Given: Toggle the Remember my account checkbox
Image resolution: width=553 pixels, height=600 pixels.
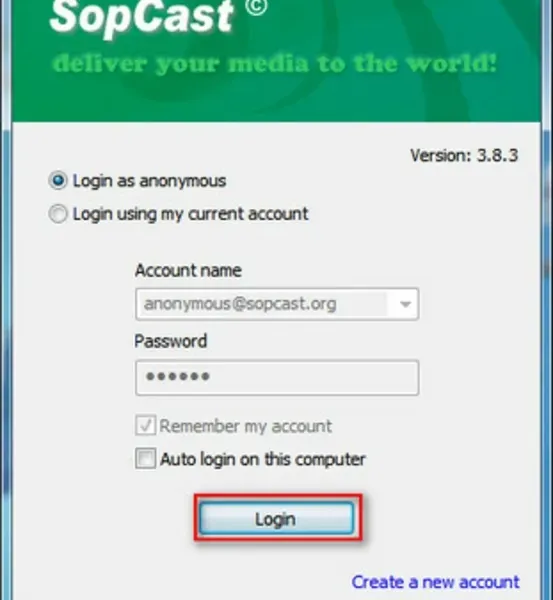Looking at the screenshot, I should click(x=145, y=425).
